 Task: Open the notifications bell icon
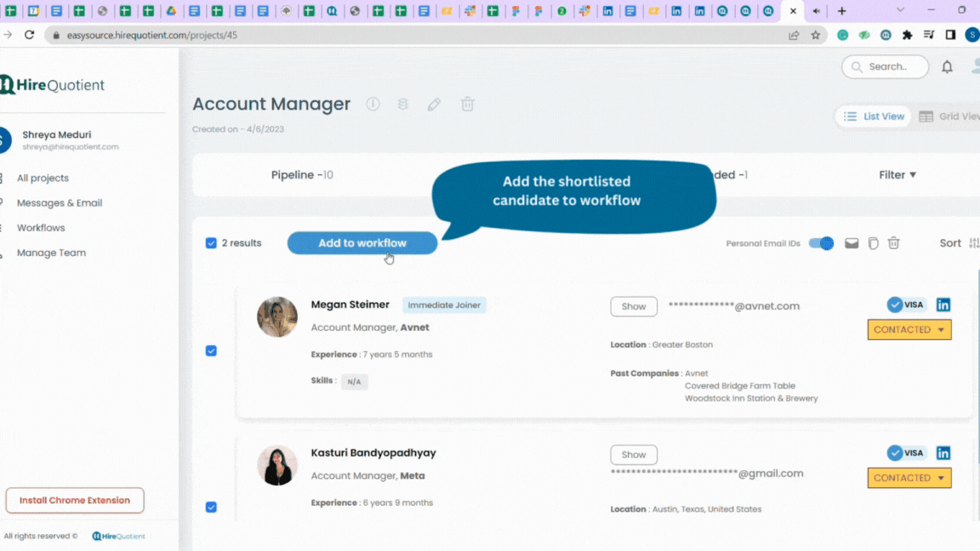947,67
